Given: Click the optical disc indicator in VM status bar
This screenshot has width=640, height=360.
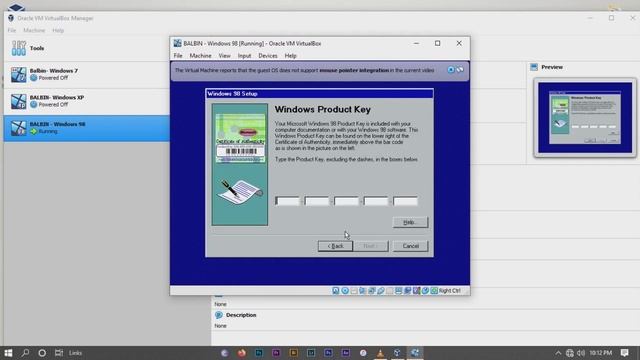Looking at the screenshot, I should (345, 291).
